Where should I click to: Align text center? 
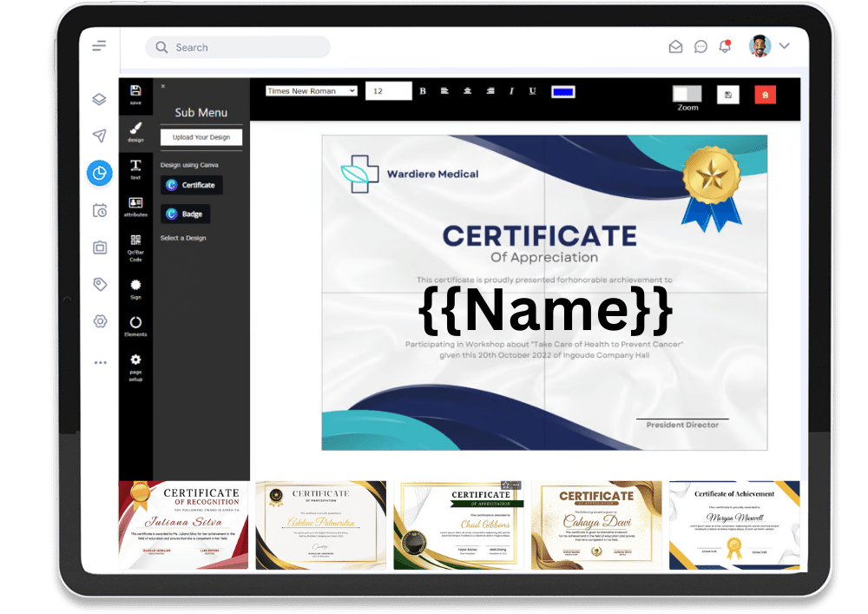point(468,91)
